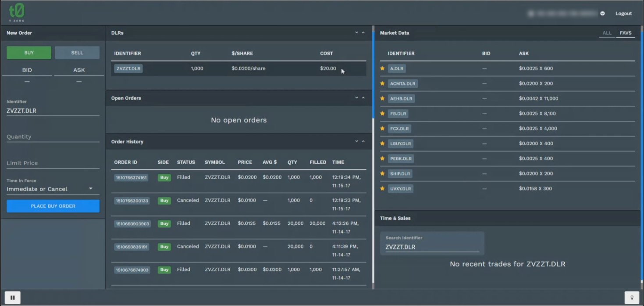Open order ID 1510766300133
Viewport: 644px width, 306px height.
tap(132, 201)
